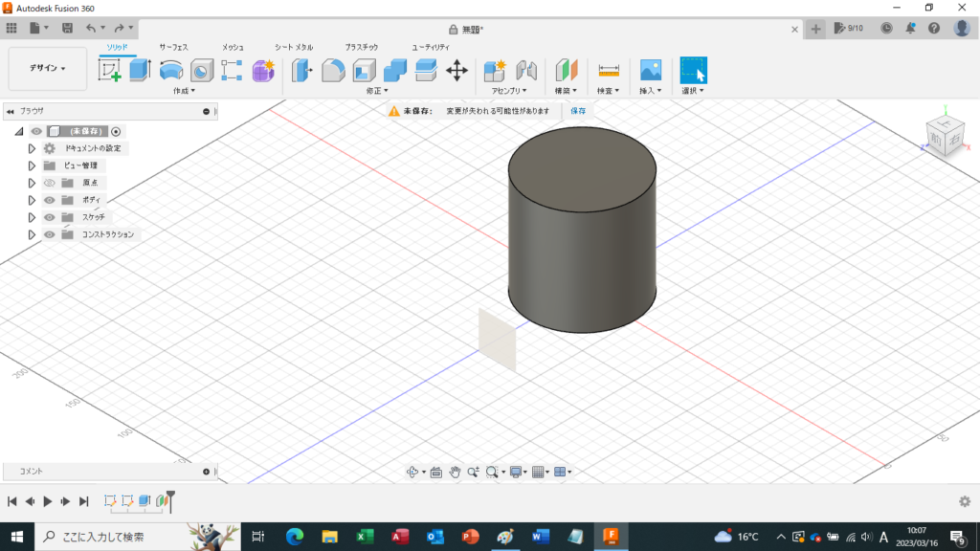Redo the last undone action
Screen dimensions: 980x551
tap(119, 28)
